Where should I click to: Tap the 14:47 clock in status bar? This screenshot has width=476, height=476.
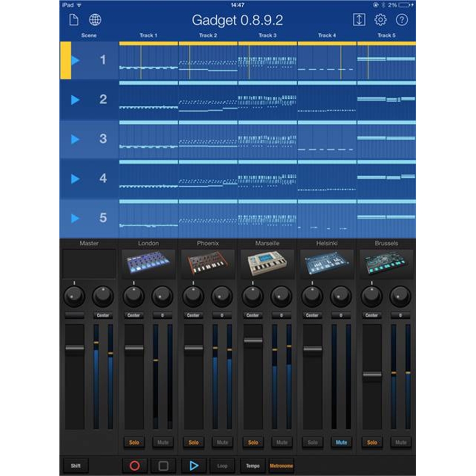tap(237, 5)
